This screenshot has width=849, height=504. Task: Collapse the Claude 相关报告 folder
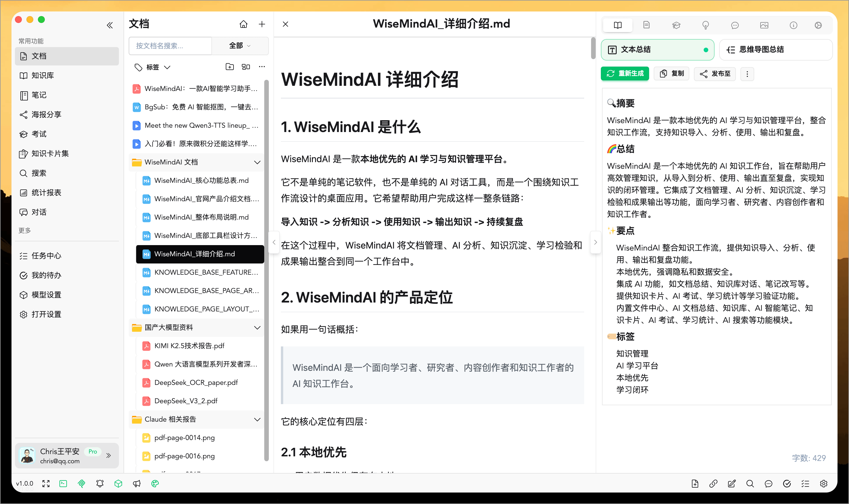[x=257, y=419]
